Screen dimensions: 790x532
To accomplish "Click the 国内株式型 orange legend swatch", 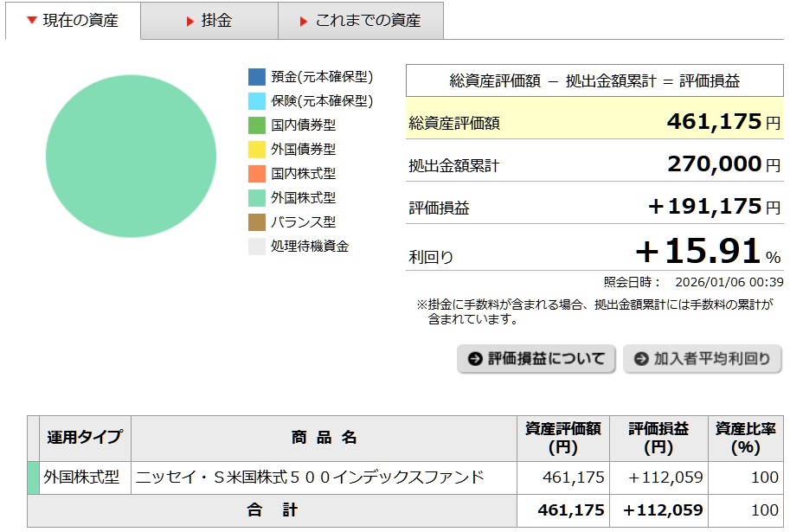I will (257, 174).
